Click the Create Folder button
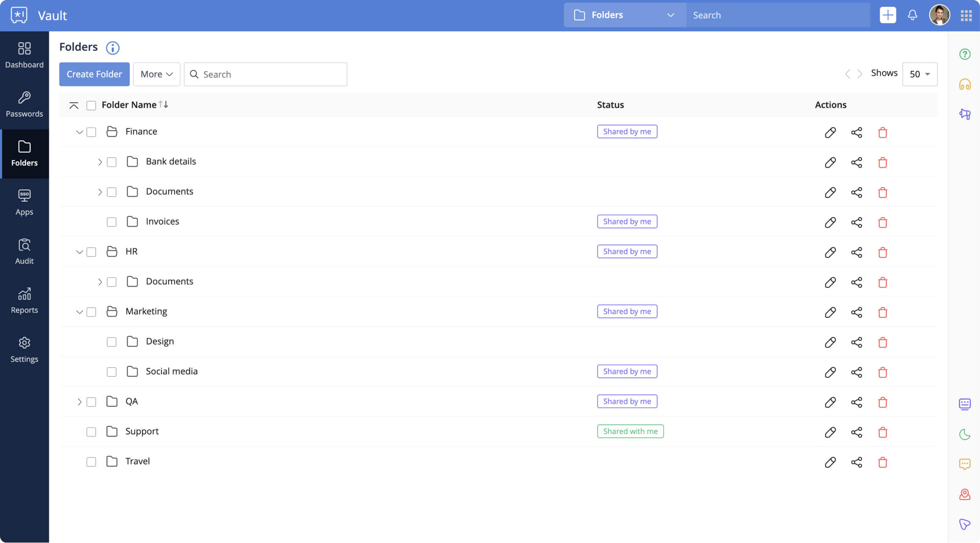Viewport: 980px width, 543px height. [x=94, y=74]
